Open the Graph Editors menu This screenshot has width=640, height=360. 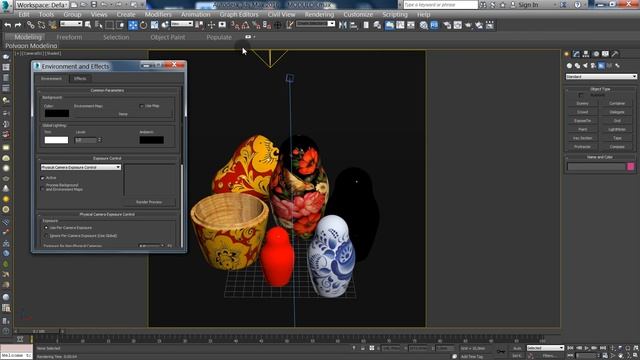coord(239,14)
